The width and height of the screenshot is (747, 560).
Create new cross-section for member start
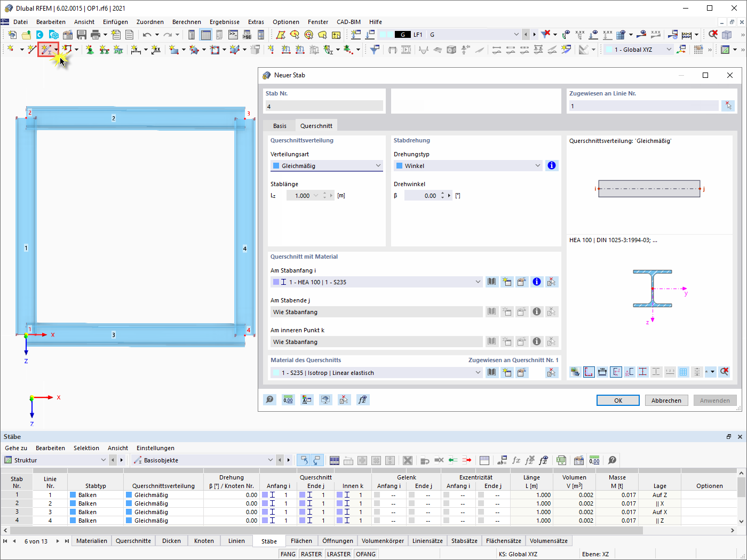507,282
